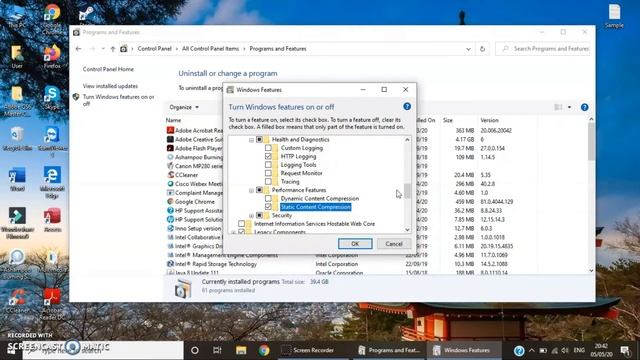The height and width of the screenshot is (360, 640).
Task: Sort by the Version column header
Action: pyautogui.click(x=489, y=120)
